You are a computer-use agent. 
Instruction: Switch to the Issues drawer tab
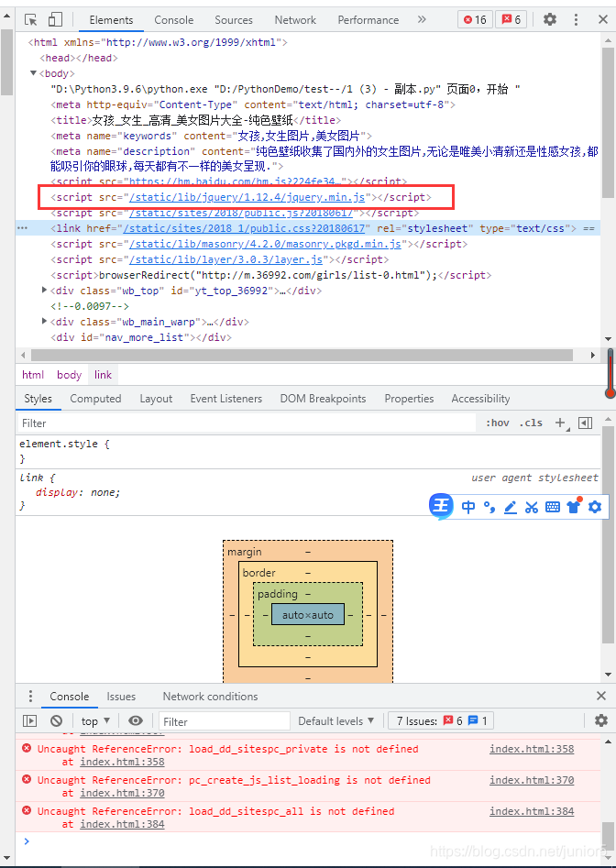(121, 697)
